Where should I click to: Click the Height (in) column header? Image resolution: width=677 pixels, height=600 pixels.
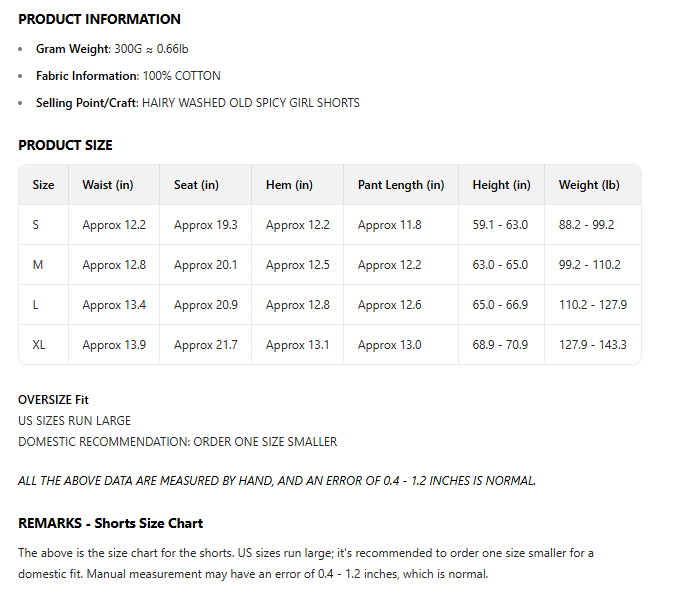pyautogui.click(x=501, y=185)
